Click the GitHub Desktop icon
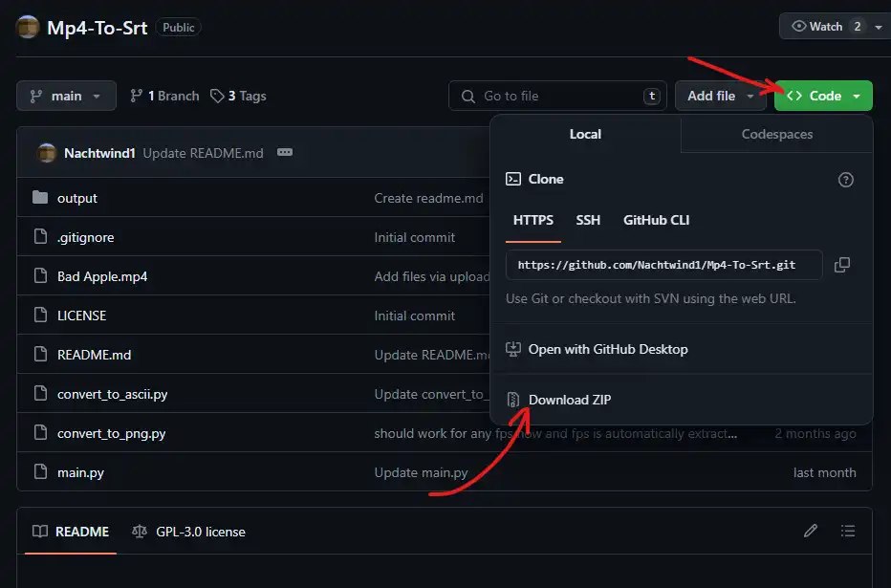This screenshot has width=891, height=588. click(513, 349)
